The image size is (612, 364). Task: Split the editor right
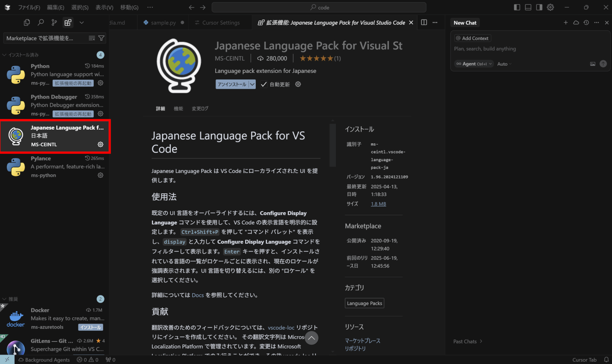tap(424, 22)
